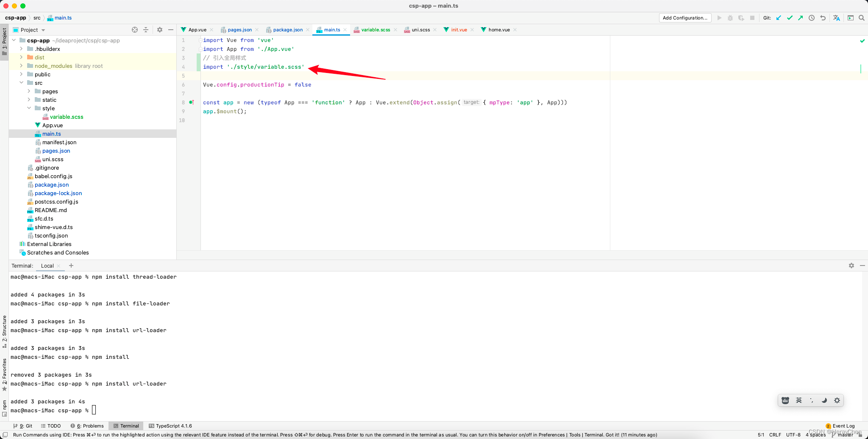This screenshot has width=868, height=439.
Task: Click the Run configuration play icon
Action: coord(719,18)
